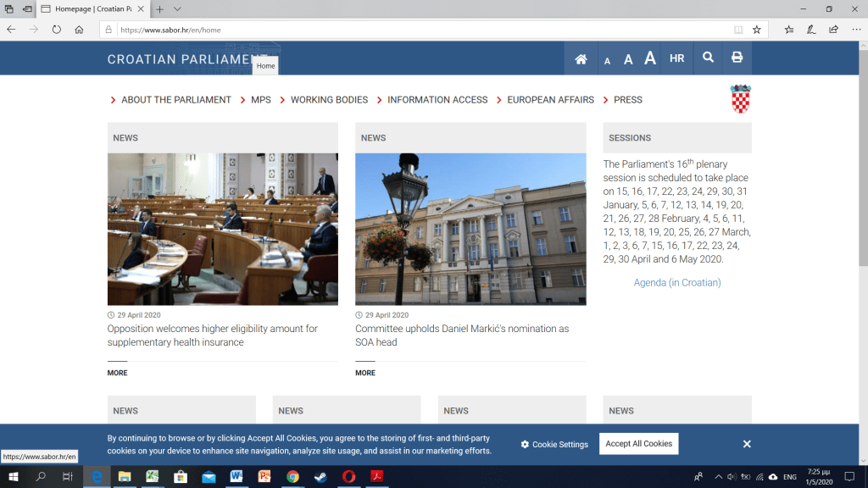868x488 pixels.
Task: Open the site search magnifier icon
Action: [x=708, y=58]
